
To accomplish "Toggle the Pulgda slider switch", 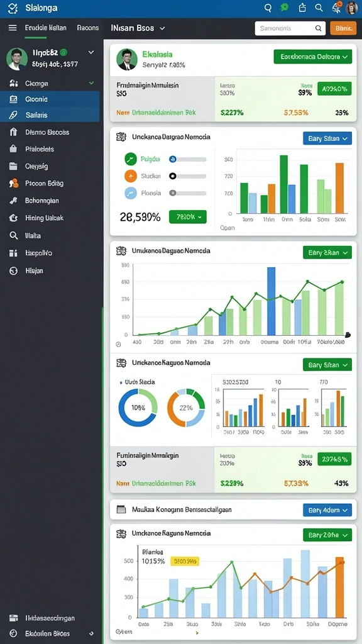I will (187, 159).
